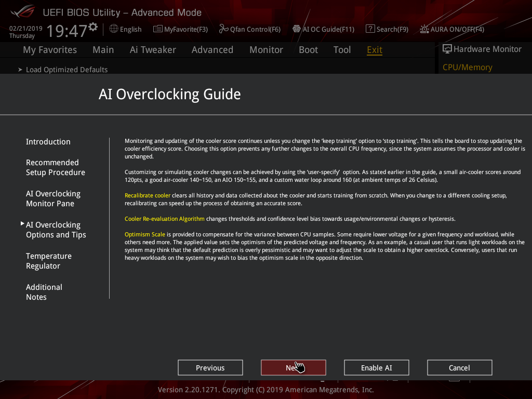Click the Next button
532x399 pixels.
(294, 368)
